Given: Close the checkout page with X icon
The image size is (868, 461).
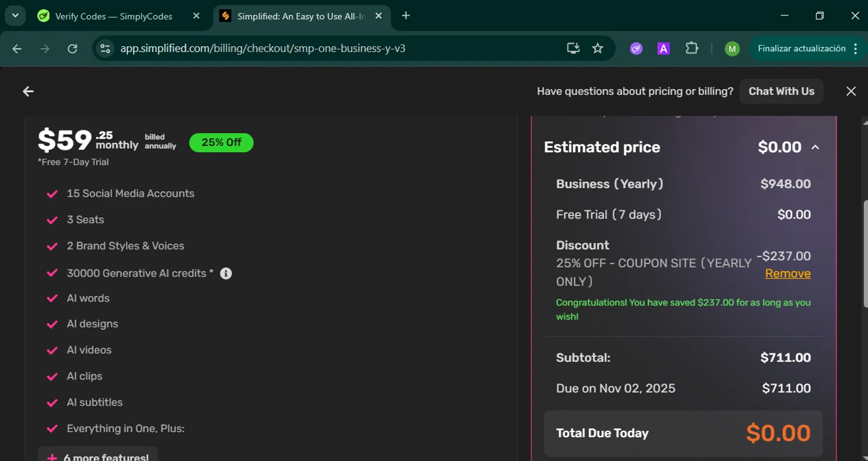Looking at the screenshot, I should (x=851, y=92).
